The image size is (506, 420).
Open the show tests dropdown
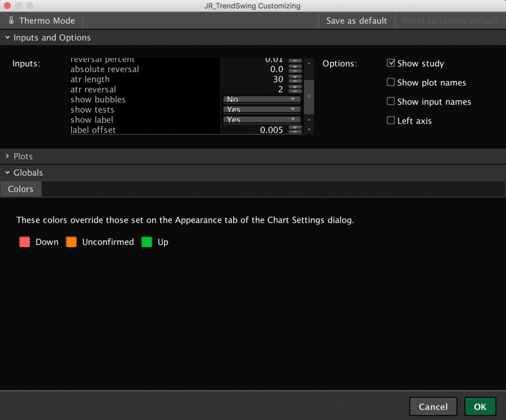[x=262, y=110]
